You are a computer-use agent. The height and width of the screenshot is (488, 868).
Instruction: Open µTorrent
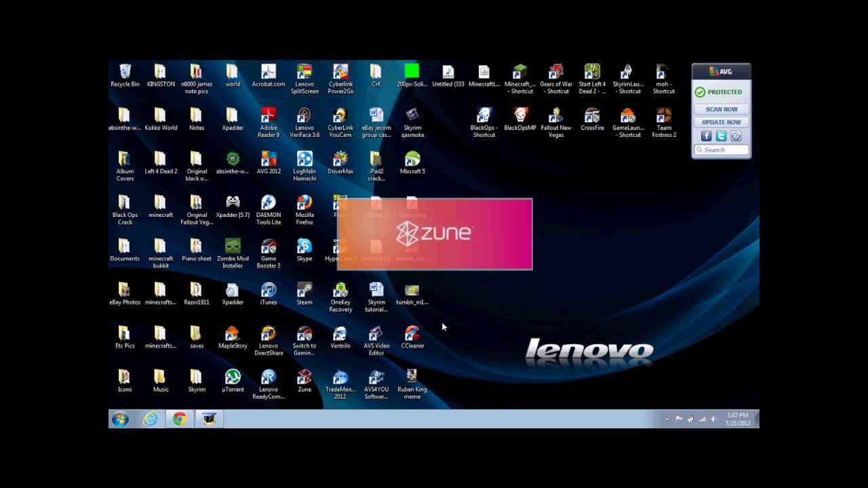233,381
